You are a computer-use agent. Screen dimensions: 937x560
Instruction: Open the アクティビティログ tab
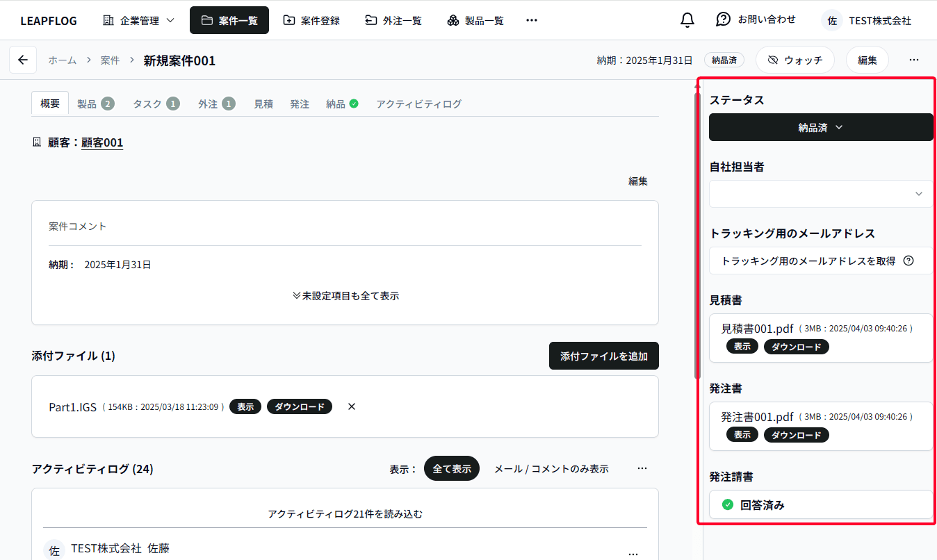pyautogui.click(x=418, y=104)
